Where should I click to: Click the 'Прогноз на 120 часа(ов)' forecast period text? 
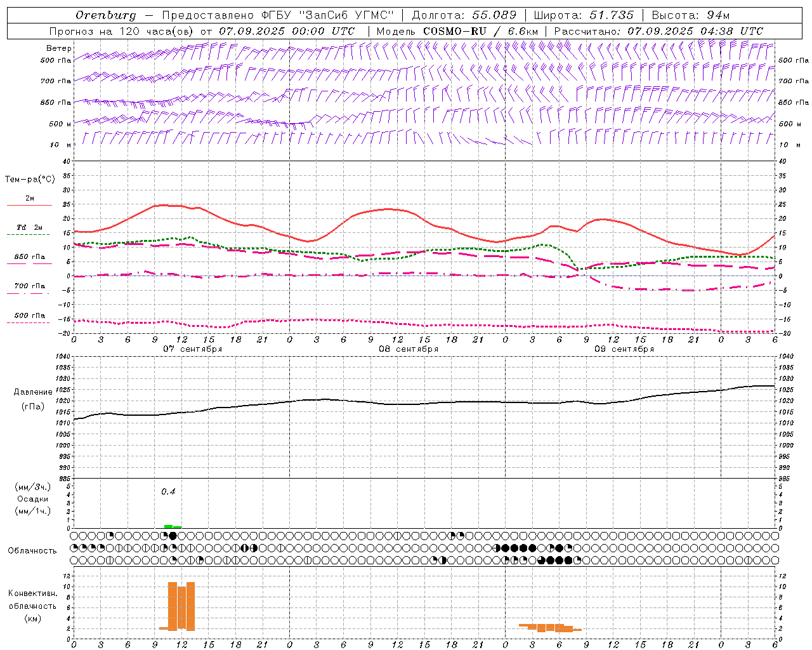122,31
